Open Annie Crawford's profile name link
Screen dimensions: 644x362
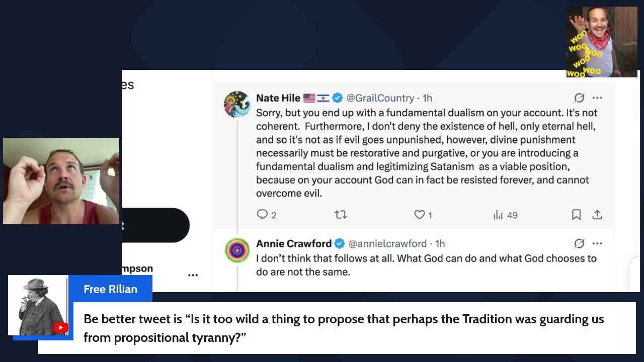[x=293, y=244]
